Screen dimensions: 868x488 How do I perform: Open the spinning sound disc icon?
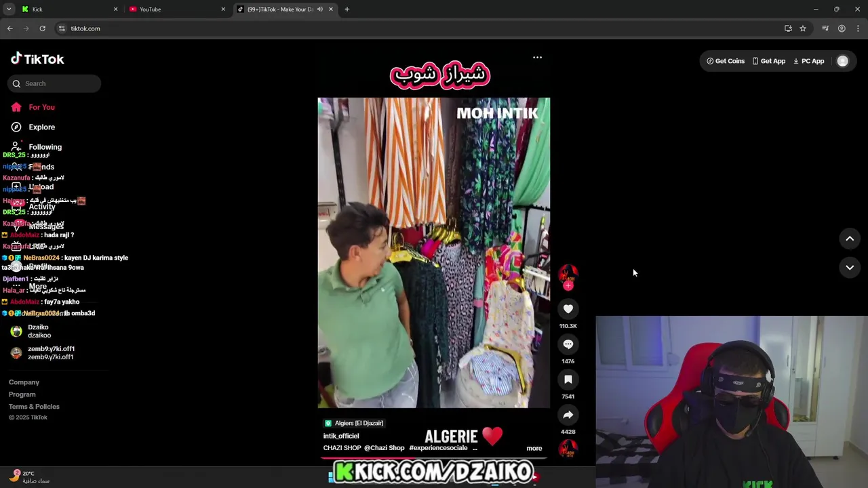[x=568, y=448]
